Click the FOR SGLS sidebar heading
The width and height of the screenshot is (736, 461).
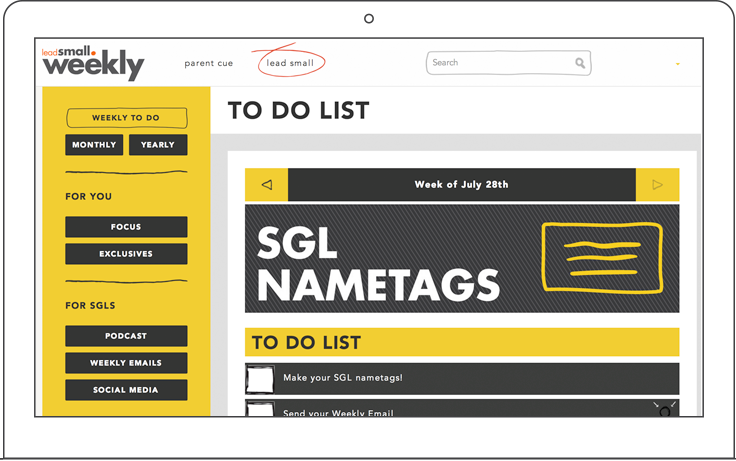[90, 306]
